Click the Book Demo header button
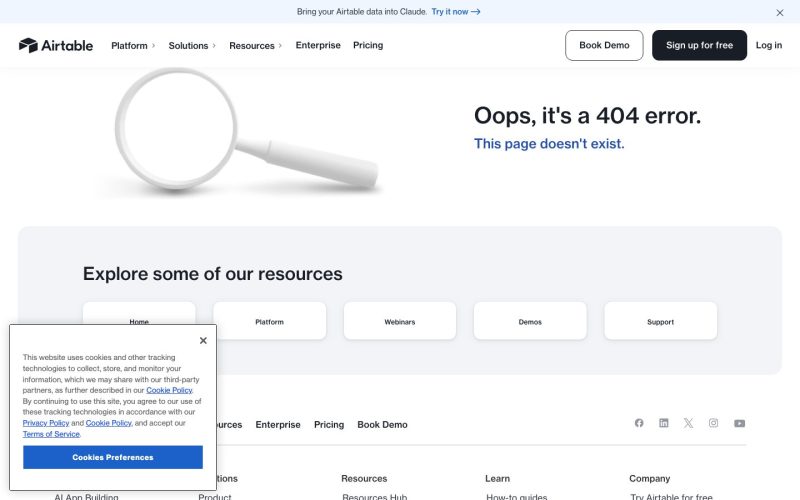The image size is (800, 500). pos(604,45)
